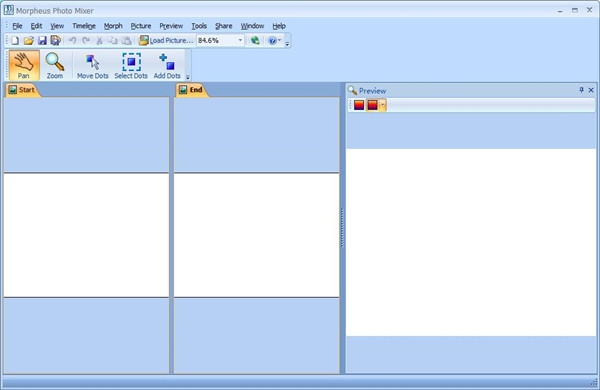Toggle the highlighted second preview mode icon

pyautogui.click(x=372, y=104)
